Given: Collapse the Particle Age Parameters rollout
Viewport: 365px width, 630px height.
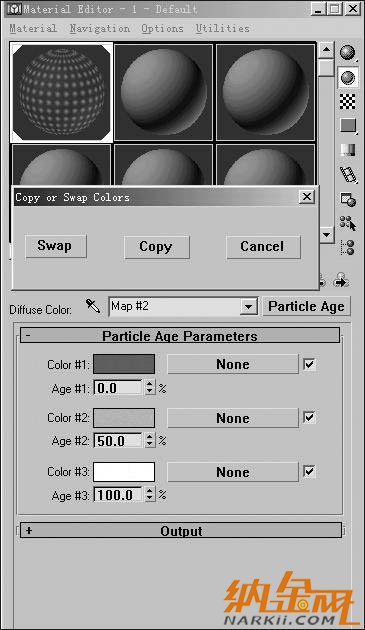Looking at the screenshot, I should tap(180, 335).
